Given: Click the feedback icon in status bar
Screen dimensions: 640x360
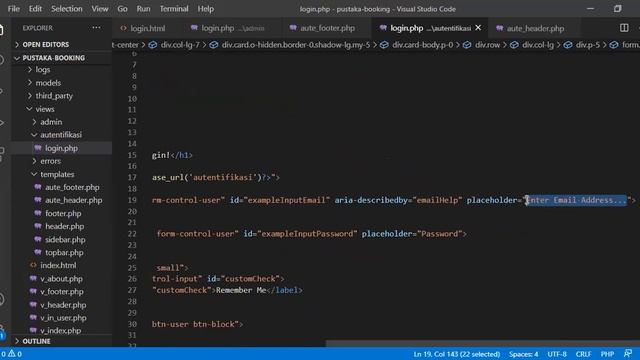Looking at the screenshot, I should click(x=628, y=353).
